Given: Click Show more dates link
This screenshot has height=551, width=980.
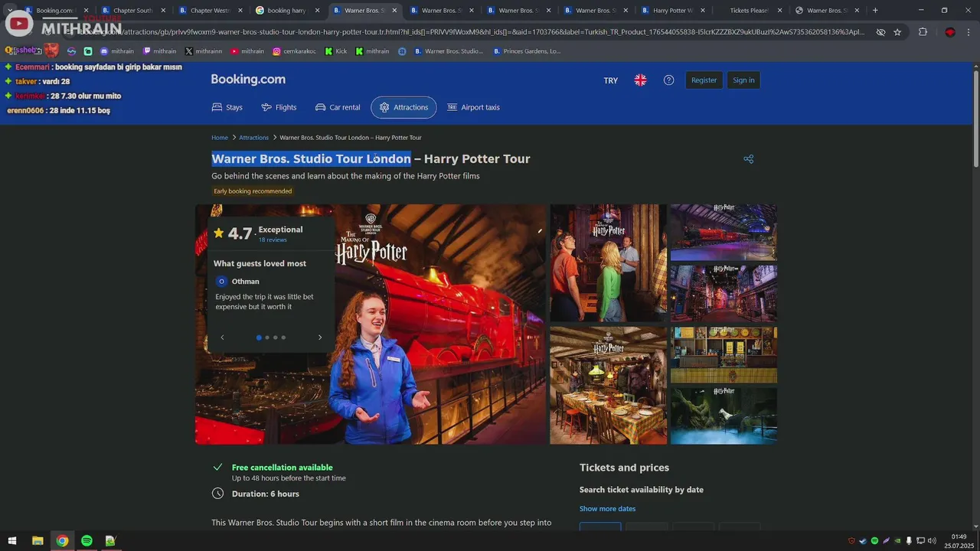Looking at the screenshot, I should 607,509.
